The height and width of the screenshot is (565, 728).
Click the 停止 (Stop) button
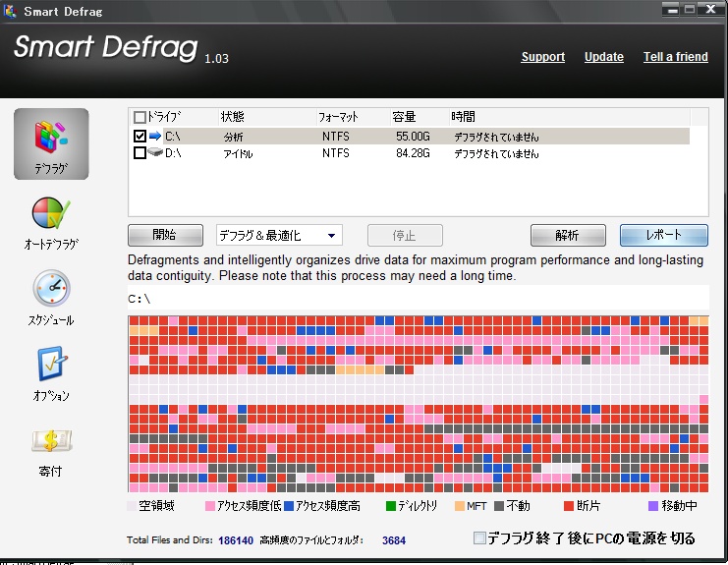[405, 236]
